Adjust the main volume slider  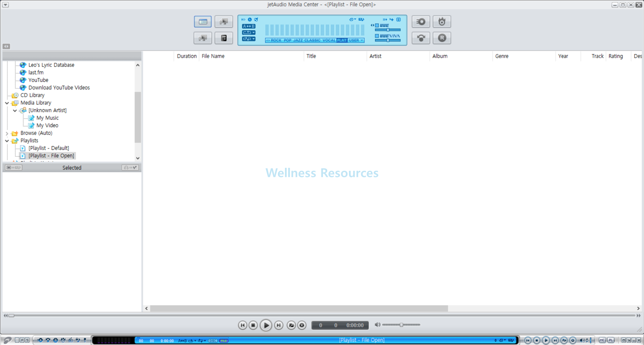[401, 325]
